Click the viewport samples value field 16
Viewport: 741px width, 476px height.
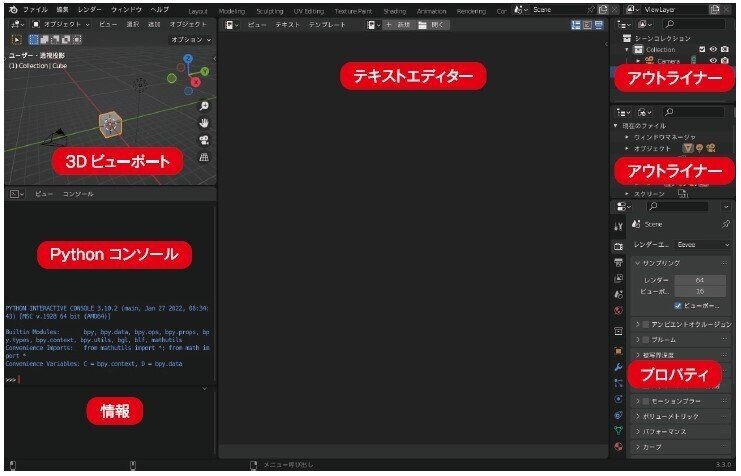click(700, 292)
